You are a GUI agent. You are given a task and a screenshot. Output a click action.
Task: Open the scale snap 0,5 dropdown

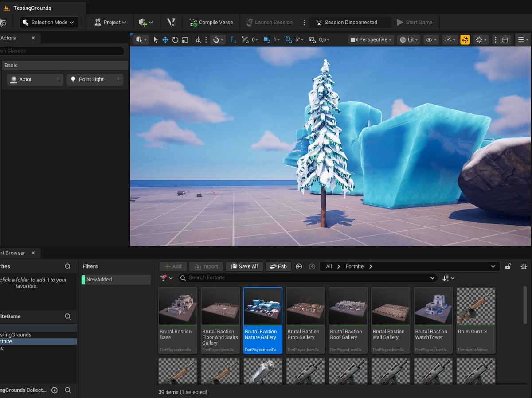coord(324,40)
